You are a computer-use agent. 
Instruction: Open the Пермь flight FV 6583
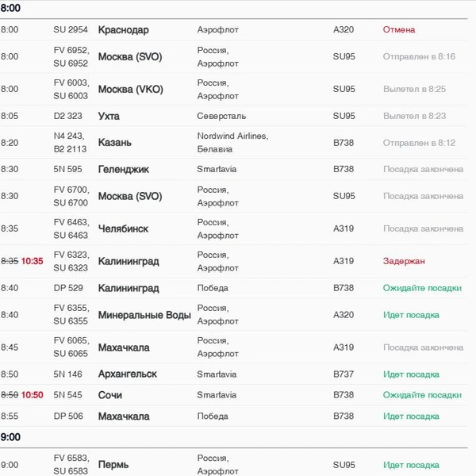(233, 464)
